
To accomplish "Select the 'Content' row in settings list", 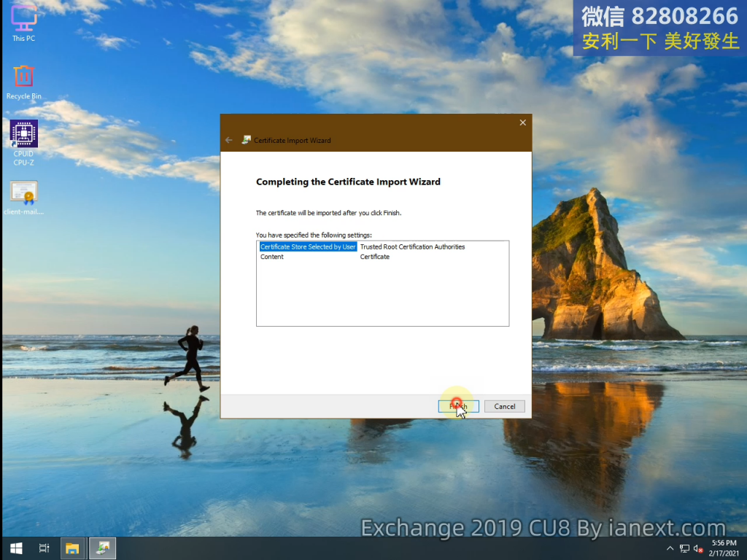I will coord(272,257).
